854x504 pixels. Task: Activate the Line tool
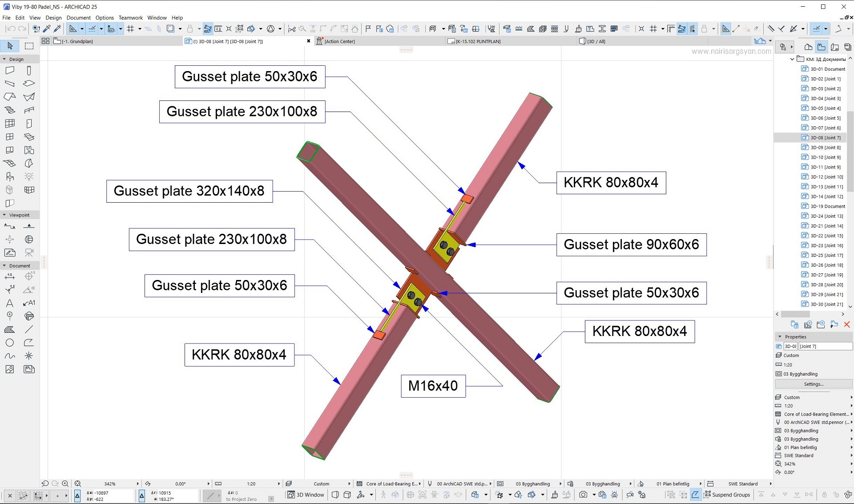coord(29,329)
